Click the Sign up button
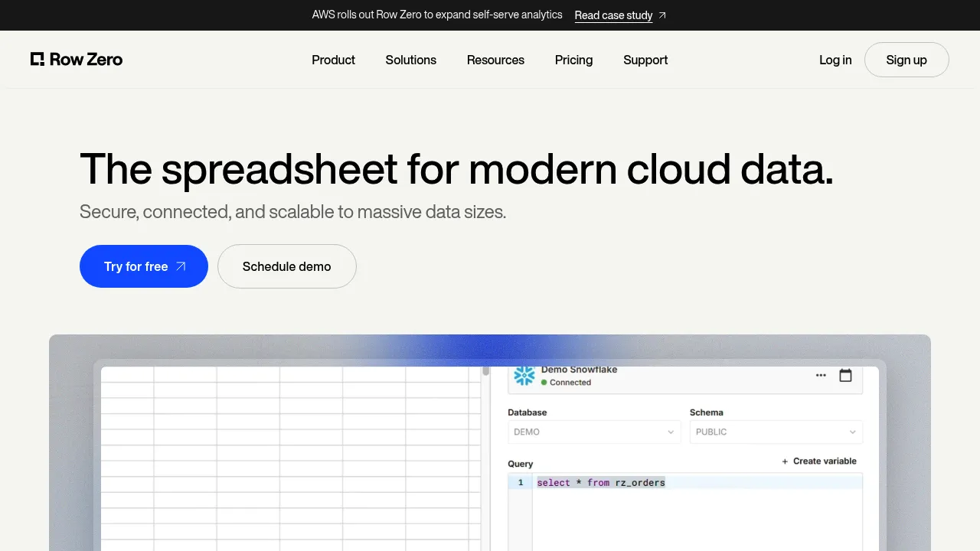The image size is (980, 551). 906,60
